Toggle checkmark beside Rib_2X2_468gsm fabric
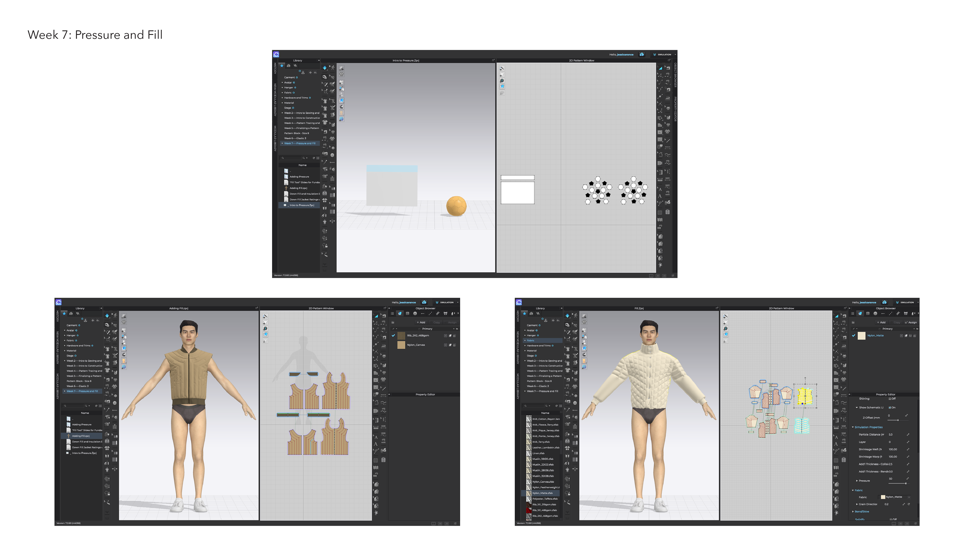980x551 pixels. pyautogui.click(x=393, y=335)
